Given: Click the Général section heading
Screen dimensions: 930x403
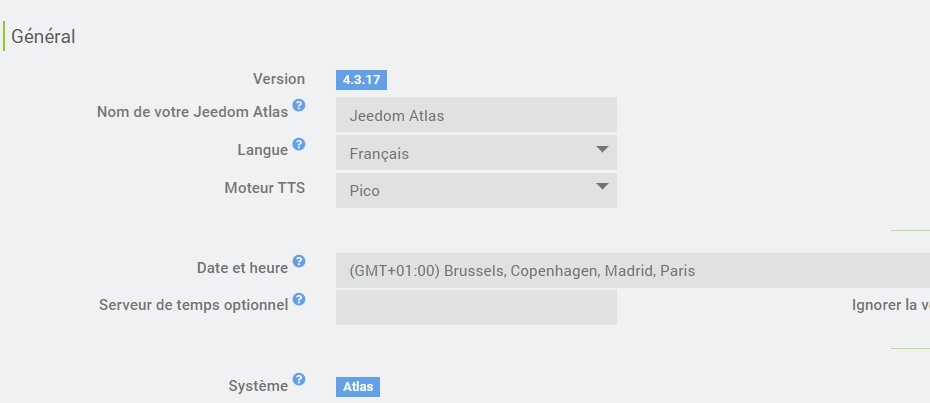Looking at the screenshot, I should pyautogui.click(x=44, y=37).
